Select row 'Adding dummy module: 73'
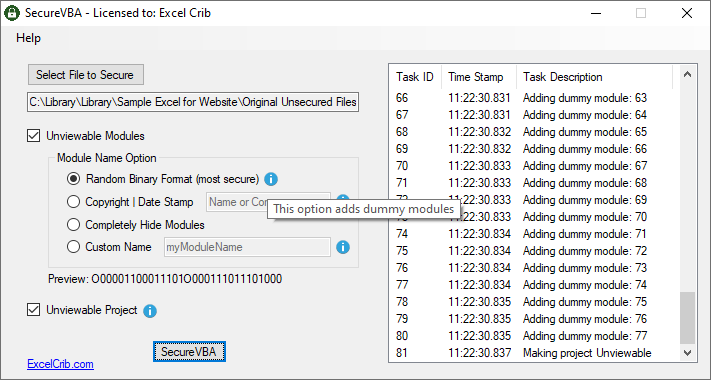This screenshot has height=380, width=711. [x=535, y=268]
